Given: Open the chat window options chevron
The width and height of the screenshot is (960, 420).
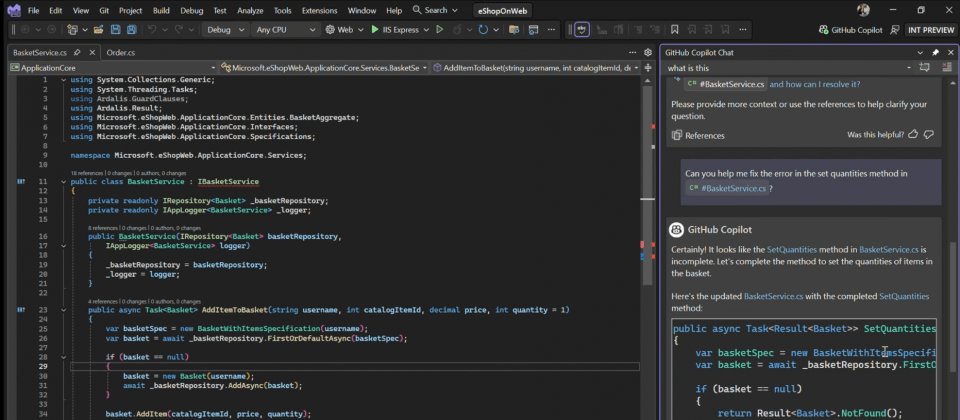Looking at the screenshot, I should 920,53.
